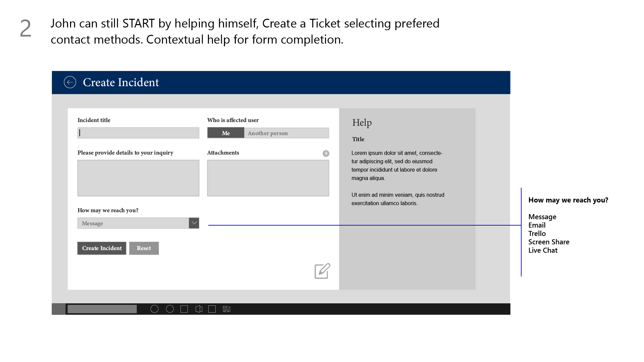Image resolution: width=644 pixels, height=362 pixels.
Task: Clear the form with the Reset button
Action: (144, 248)
